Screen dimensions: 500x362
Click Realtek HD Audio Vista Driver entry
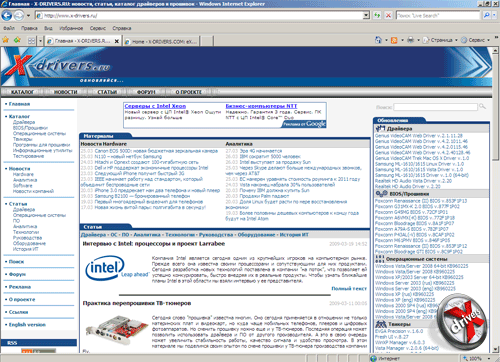coord(413,181)
